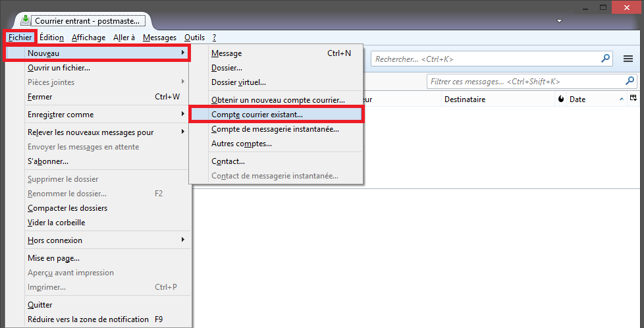Screen dimensions: 644x328
Task: Create a new Message from the submenu
Action: click(276, 53)
